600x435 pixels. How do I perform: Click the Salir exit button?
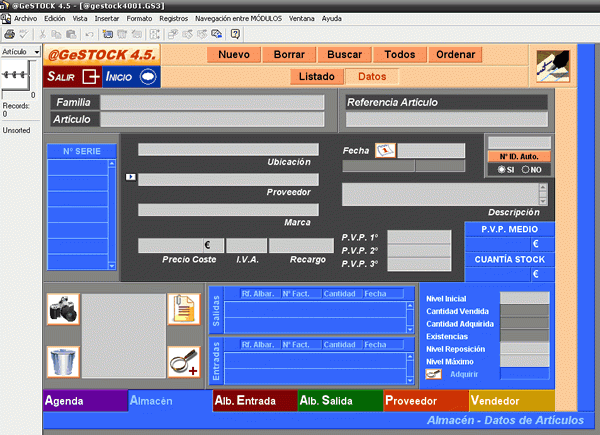click(x=72, y=77)
